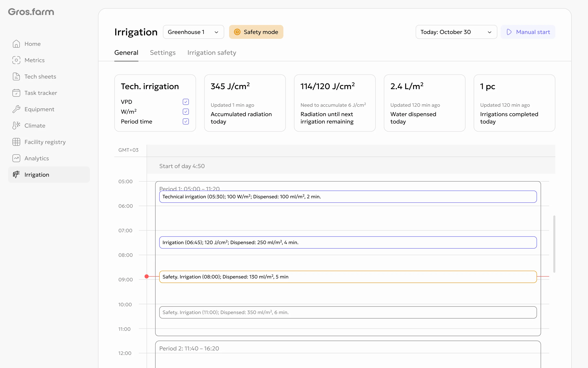Select Climate in the sidebar

49,126
